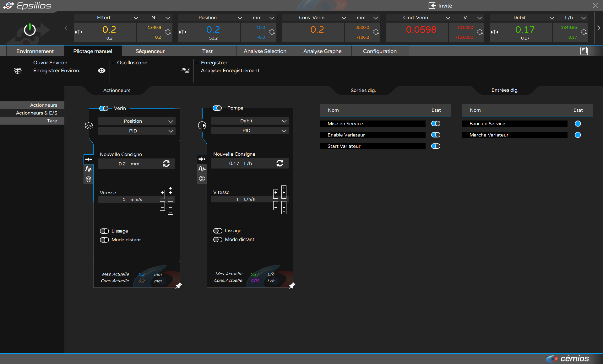Unpin the Pompe actuator panel
This screenshot has height=364, width=603.
coord(292,286)
